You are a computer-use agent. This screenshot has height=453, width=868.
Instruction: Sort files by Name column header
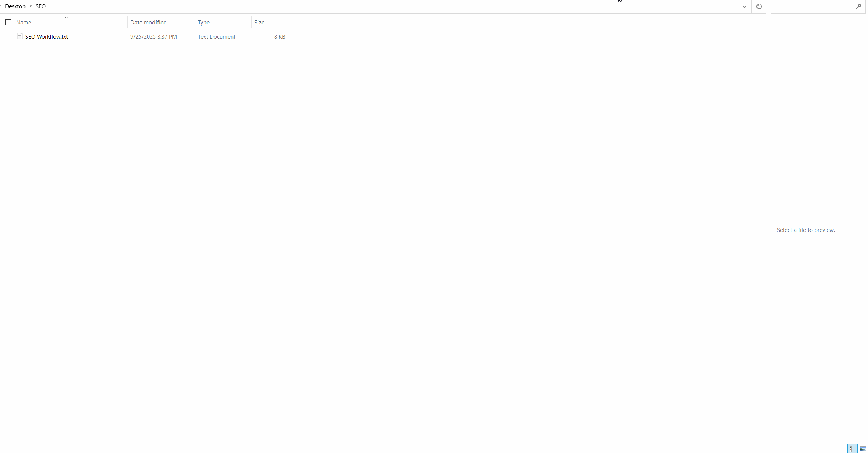(x=24, y=23)
